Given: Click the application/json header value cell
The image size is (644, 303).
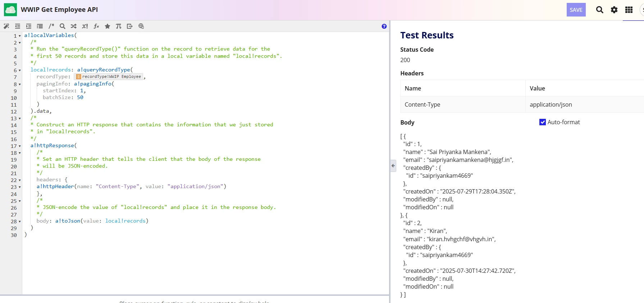Looking at the screenshot, I should pyautogui.click(x=585, y=104).
